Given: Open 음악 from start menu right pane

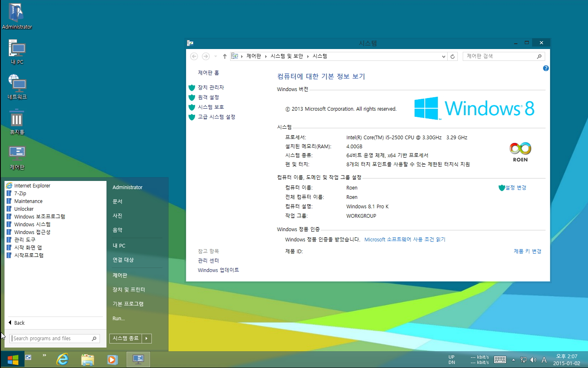Looking at the screenshot, I should tap(118, 230).
